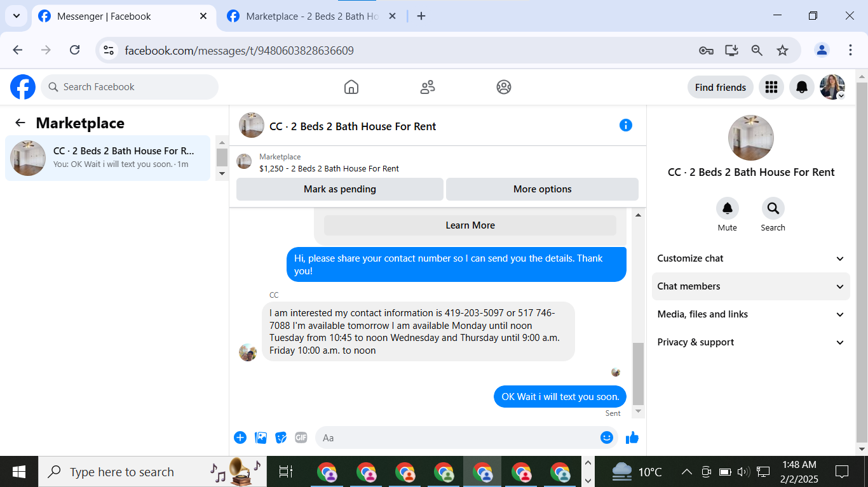Click More options button
Screen dimensions: 868x487
tap(542, 189)
